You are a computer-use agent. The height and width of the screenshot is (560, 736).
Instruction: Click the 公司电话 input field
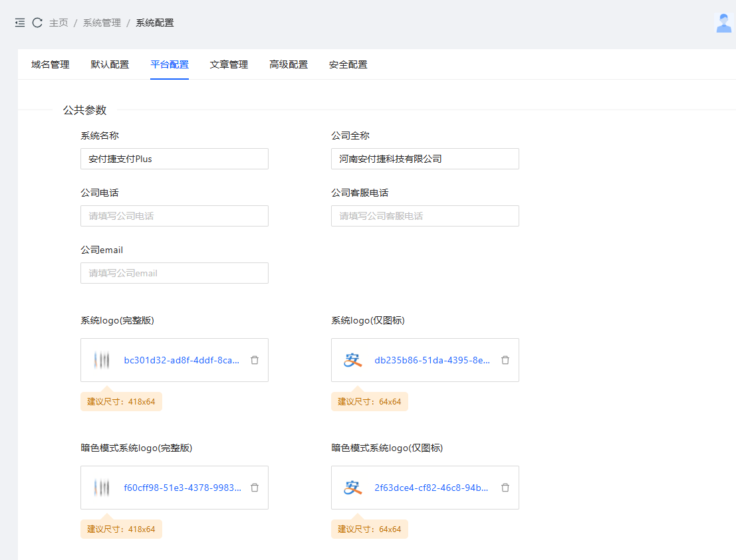tap(174, 216)
